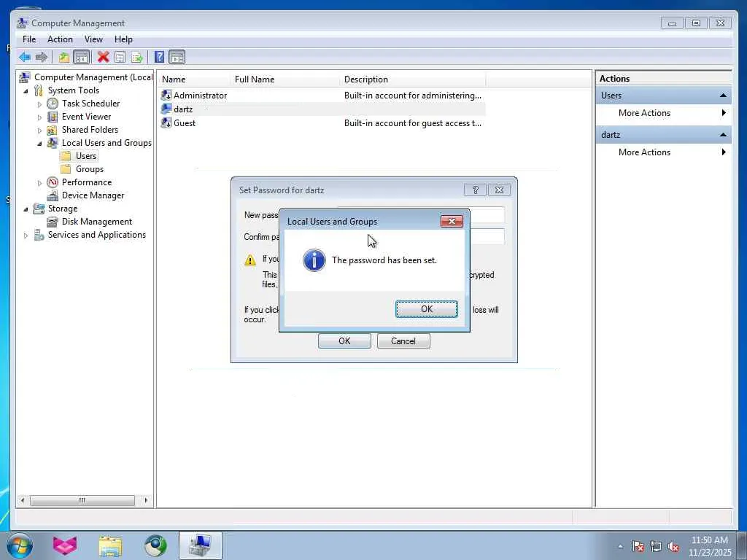Collapse the Users section in Actions pane

(x=723, y=96)
